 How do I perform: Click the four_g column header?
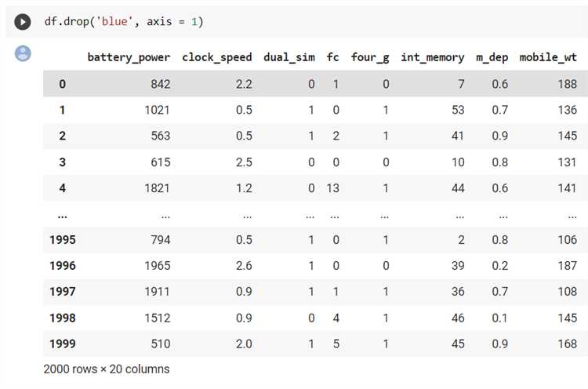370,57
